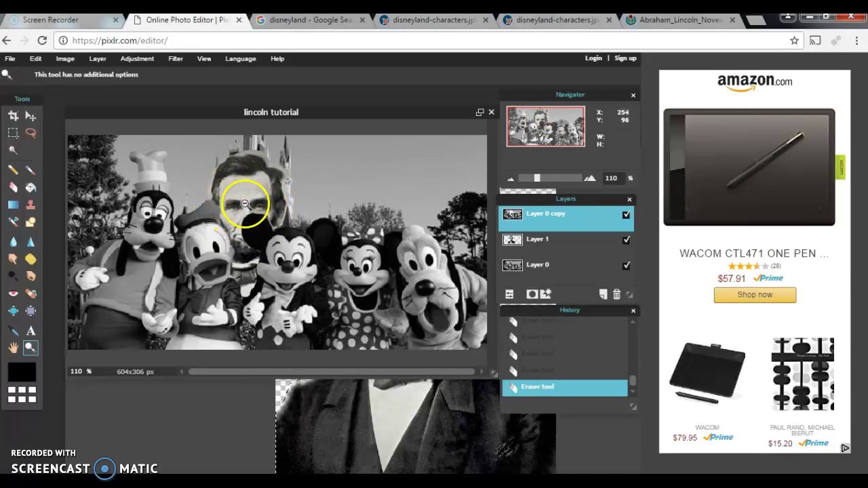Select the Drawing shape tool

(x=31, y=222)
